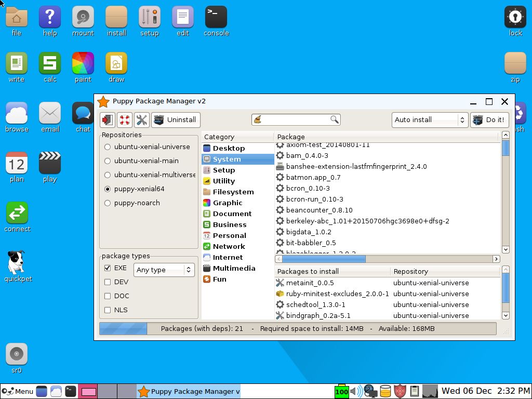
Task: Click the Uninstall button
Action: (x=176, y=119)
